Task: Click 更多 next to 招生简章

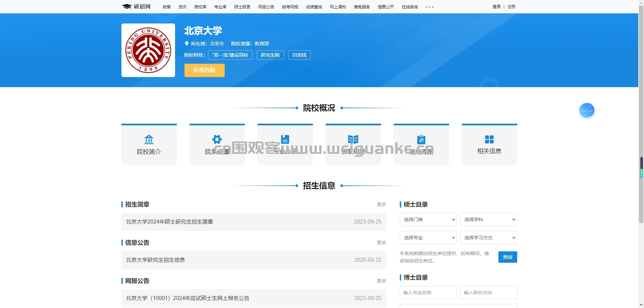Action: click(381, 204)
